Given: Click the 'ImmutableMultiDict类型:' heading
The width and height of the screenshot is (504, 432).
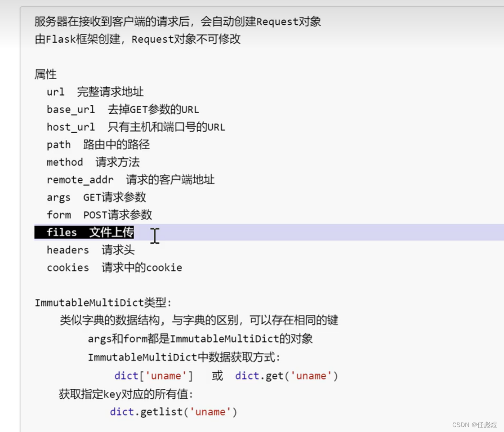Looking at the screenshot, I should coord(103,303).
